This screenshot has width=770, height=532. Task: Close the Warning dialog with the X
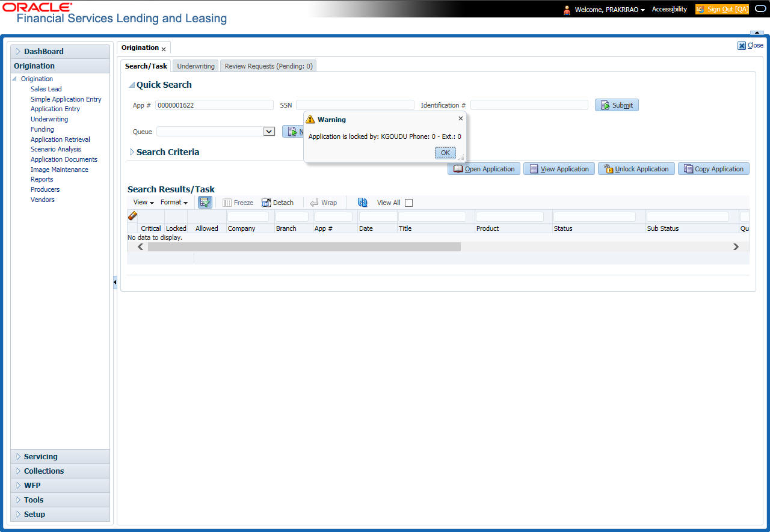[461, 118]
